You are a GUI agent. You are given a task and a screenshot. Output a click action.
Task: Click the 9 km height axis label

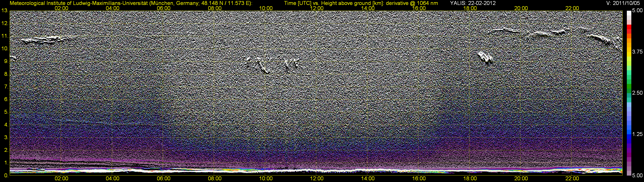tap(6, 61)
